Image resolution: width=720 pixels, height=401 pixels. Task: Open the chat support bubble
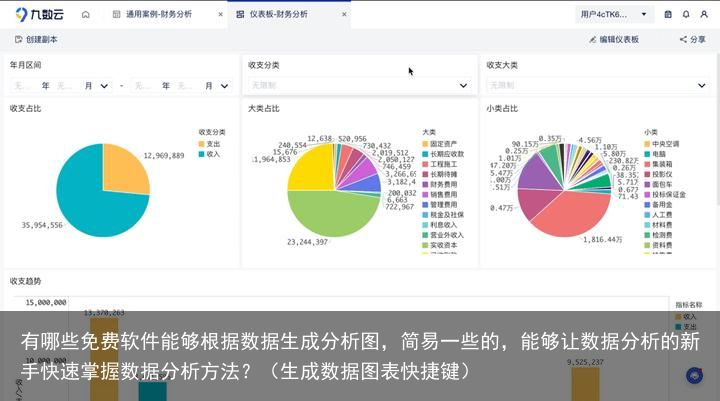(694, 376)
